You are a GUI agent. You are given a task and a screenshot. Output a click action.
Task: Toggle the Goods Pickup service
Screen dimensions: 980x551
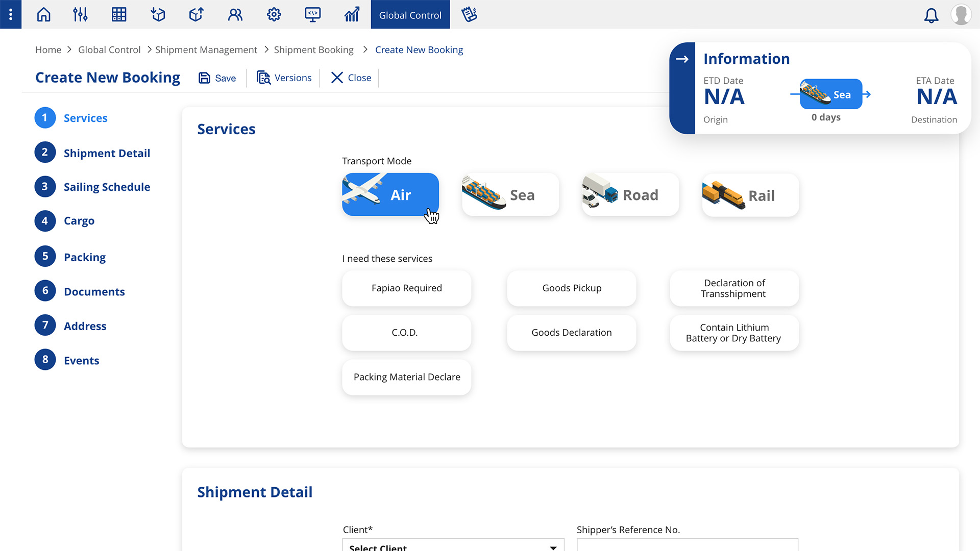(x=571, y=288)
